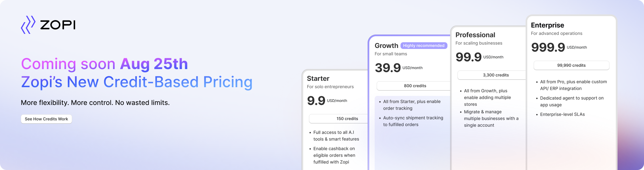
Task: Click the 999.9 USD/month price
Action: click(x=559, y=47)
